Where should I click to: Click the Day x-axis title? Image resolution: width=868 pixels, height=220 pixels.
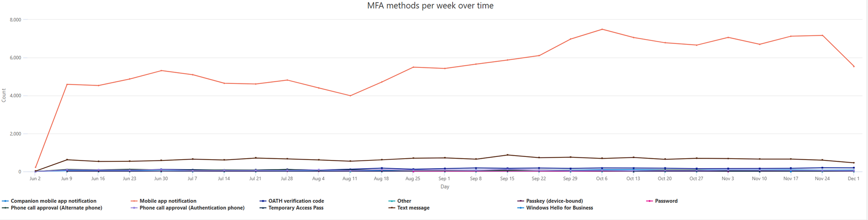click(445, 187)
